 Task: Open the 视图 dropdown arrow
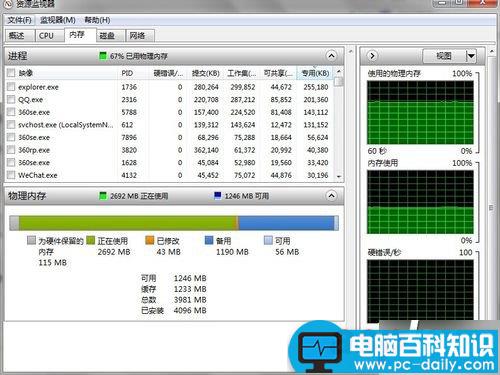pos(471,56)
